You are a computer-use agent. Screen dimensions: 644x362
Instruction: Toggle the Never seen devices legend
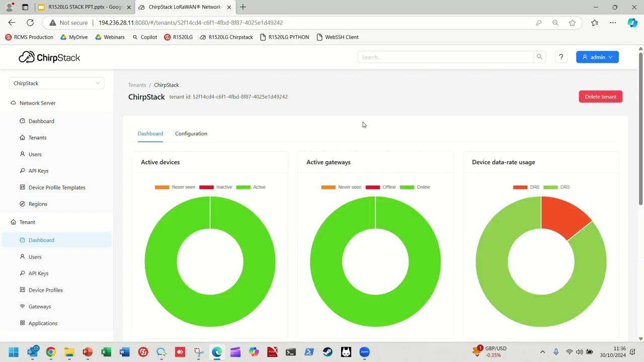pos(175,187)
